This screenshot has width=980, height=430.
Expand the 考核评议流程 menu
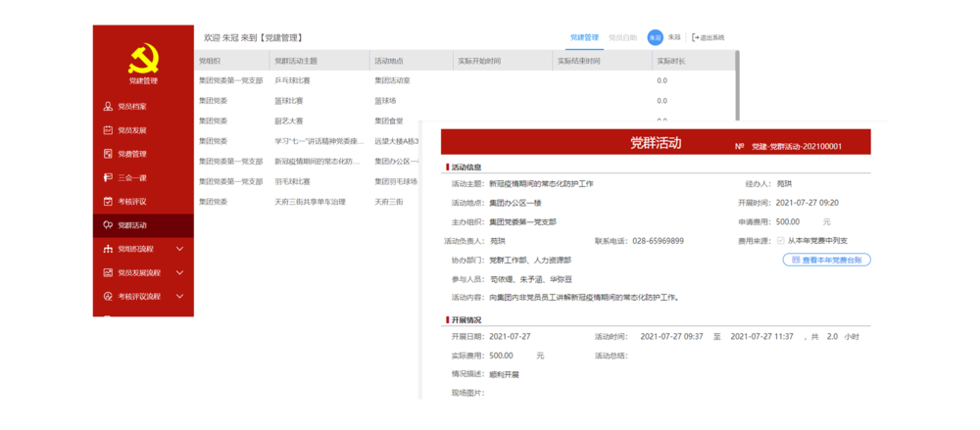(x=179, y=296)
